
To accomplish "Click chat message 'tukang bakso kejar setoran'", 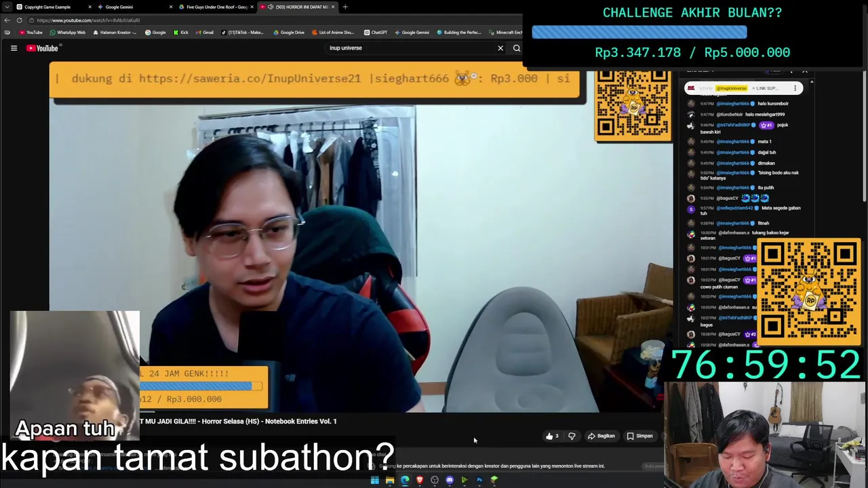I will (745, 235).
